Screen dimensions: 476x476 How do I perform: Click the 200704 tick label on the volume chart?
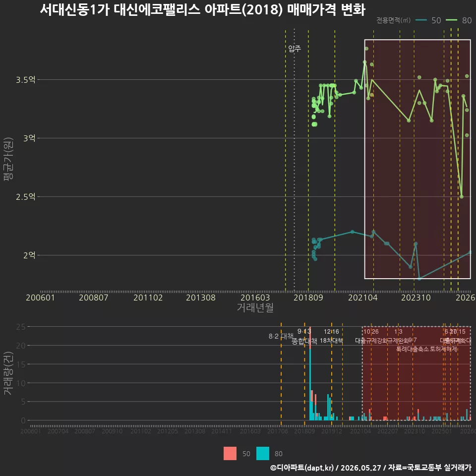58,431
